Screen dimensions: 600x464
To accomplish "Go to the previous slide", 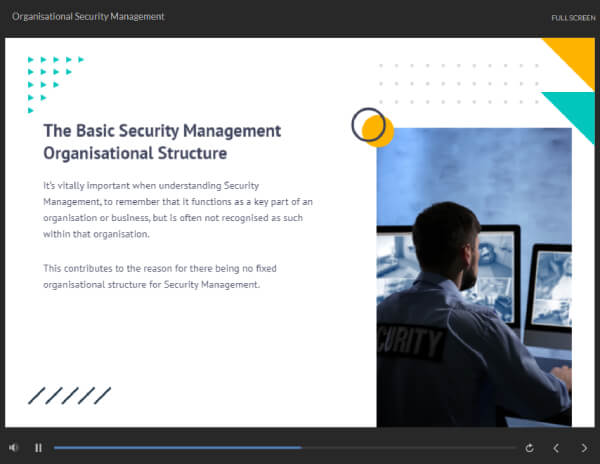I will 557,448.
